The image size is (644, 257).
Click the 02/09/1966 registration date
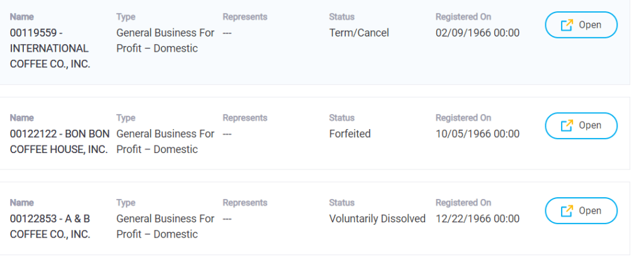[x=478, y=33]
